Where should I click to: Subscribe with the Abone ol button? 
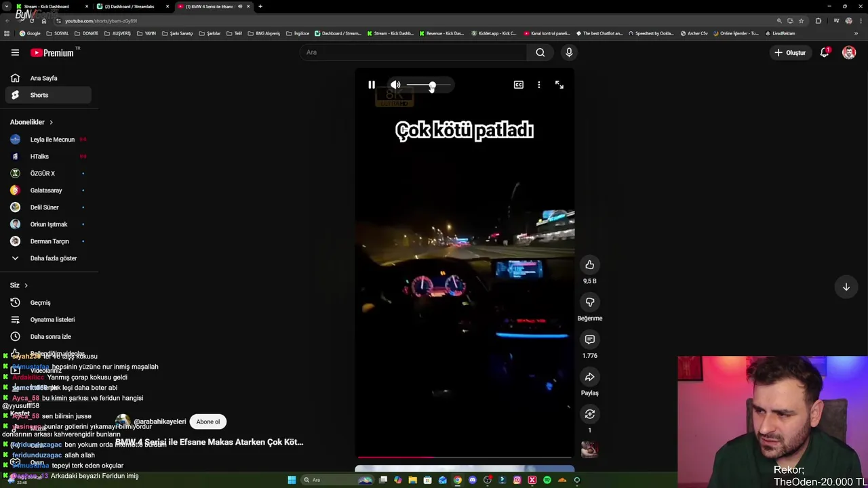[x=208, y=422]
